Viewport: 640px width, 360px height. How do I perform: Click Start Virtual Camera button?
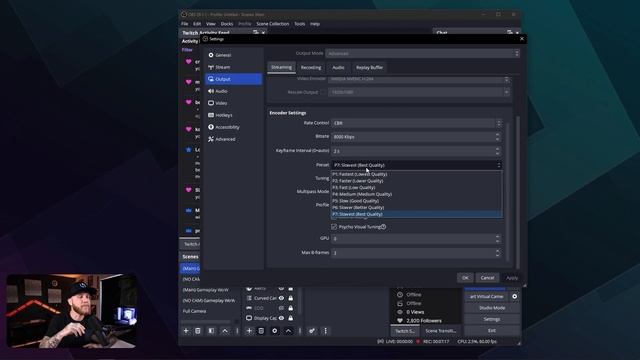tap(487, 296)
